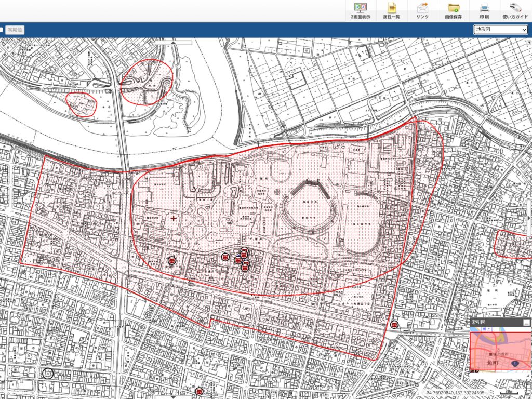Click the coordinates readout 34.76920840,137.39224395
The image size is (532, 399).
tap(455, 393)
